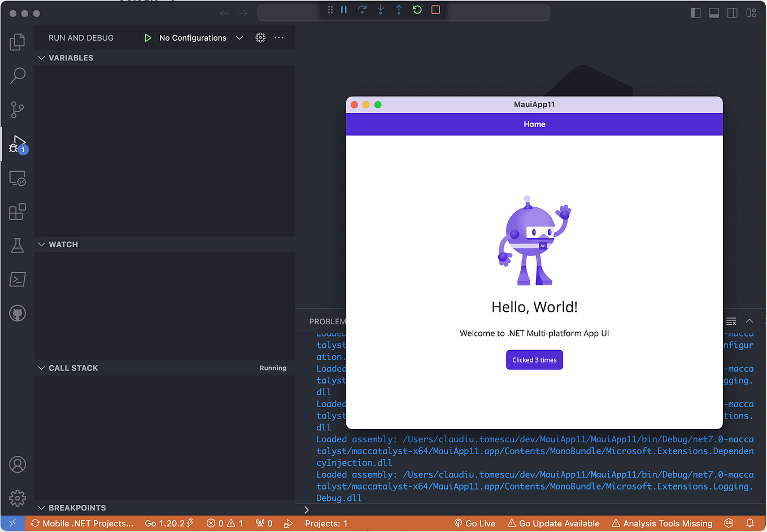
Task: Open Customize Layout icon
Action: 751,13
